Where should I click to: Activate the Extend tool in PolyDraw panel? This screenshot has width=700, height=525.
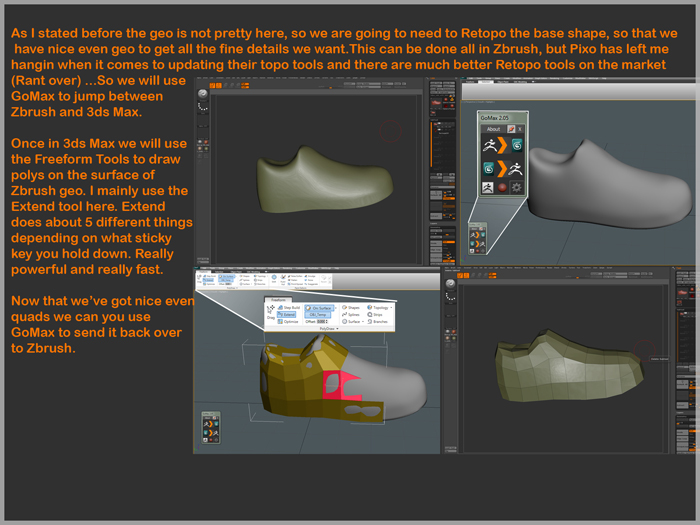click(x=287, y=315)
